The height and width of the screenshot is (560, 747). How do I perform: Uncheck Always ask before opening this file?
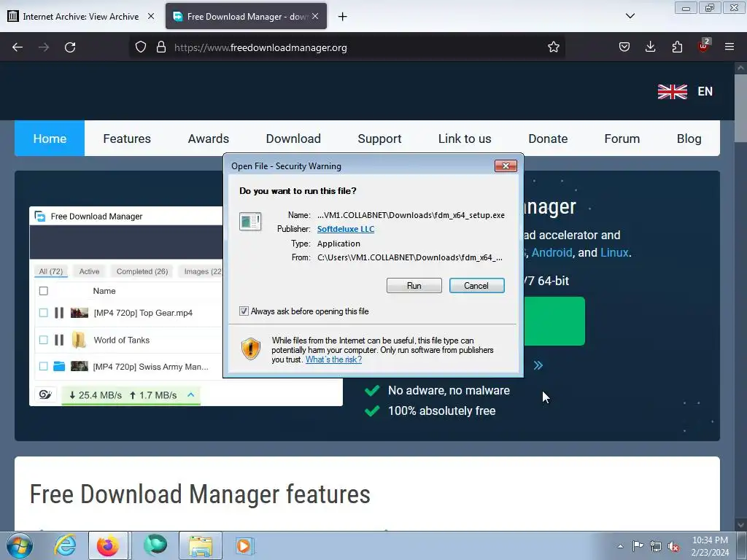(x=244, y=311)
